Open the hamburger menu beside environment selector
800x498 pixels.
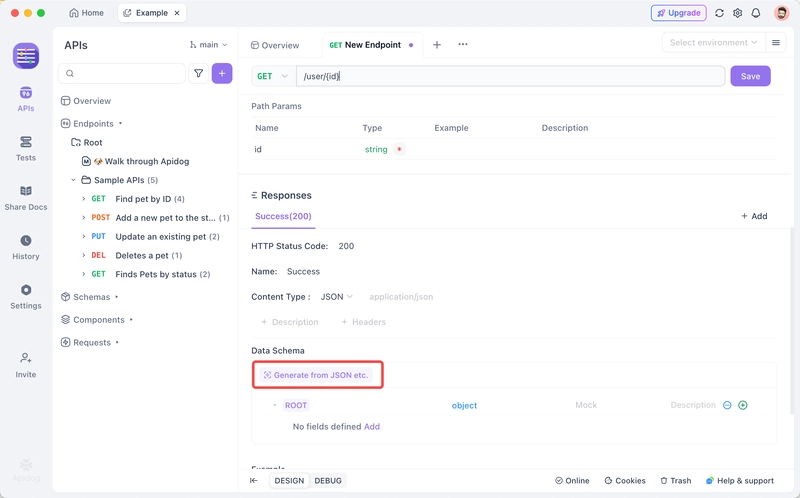[x=776, y=42]
